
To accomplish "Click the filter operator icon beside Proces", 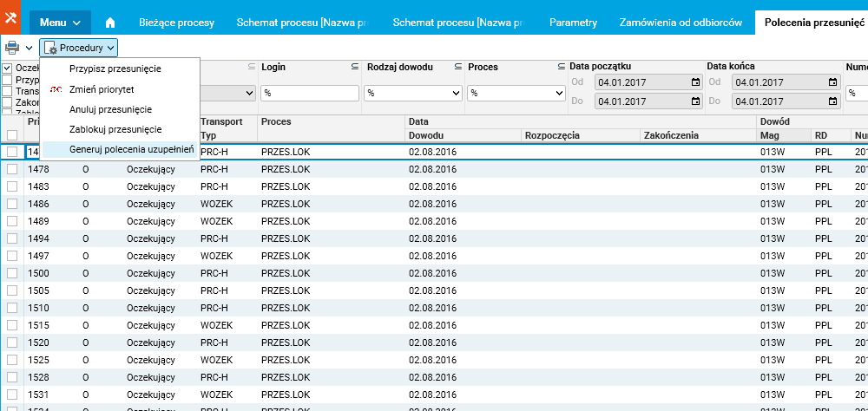I will 560,67.
